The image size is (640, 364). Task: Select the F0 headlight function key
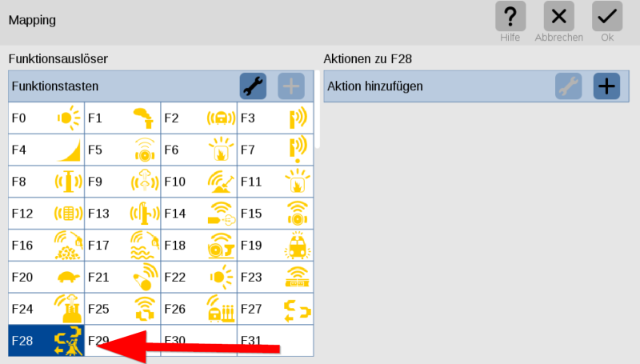46,118
